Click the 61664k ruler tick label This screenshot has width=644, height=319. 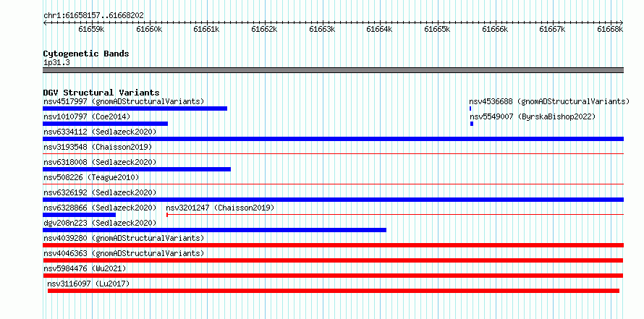tap(380, 29)
